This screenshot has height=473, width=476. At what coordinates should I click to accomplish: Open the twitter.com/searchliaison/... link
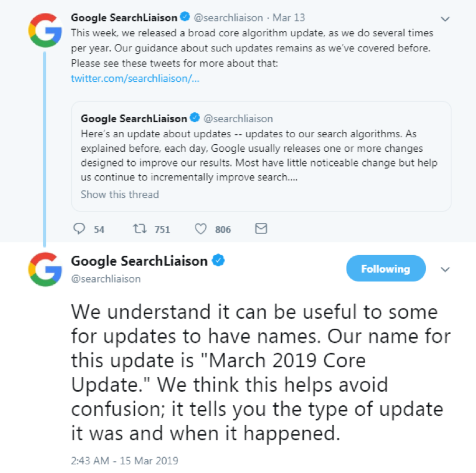tap(135, 78)
